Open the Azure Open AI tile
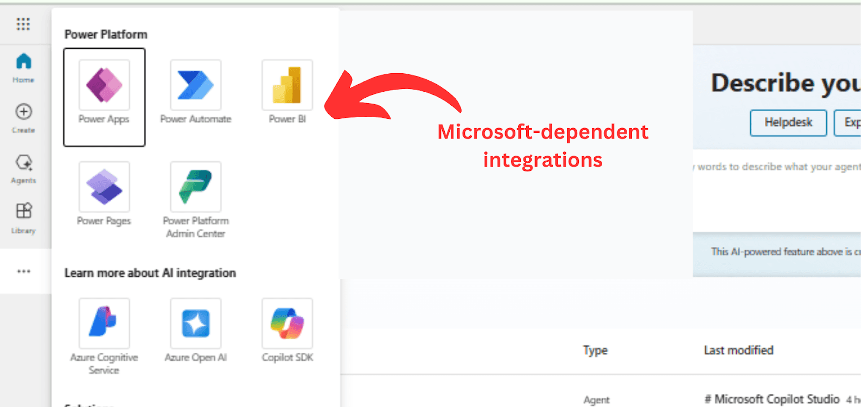 [196, 330]
